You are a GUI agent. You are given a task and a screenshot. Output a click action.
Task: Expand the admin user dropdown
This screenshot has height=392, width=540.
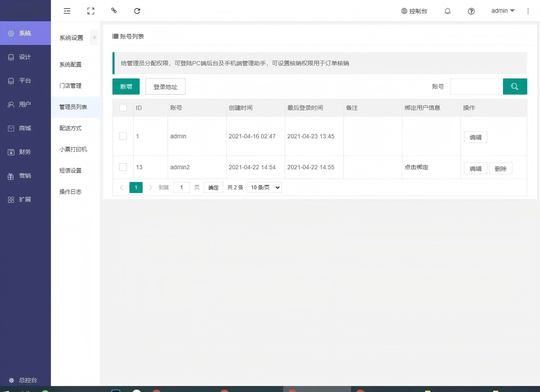tap(503, 11)
